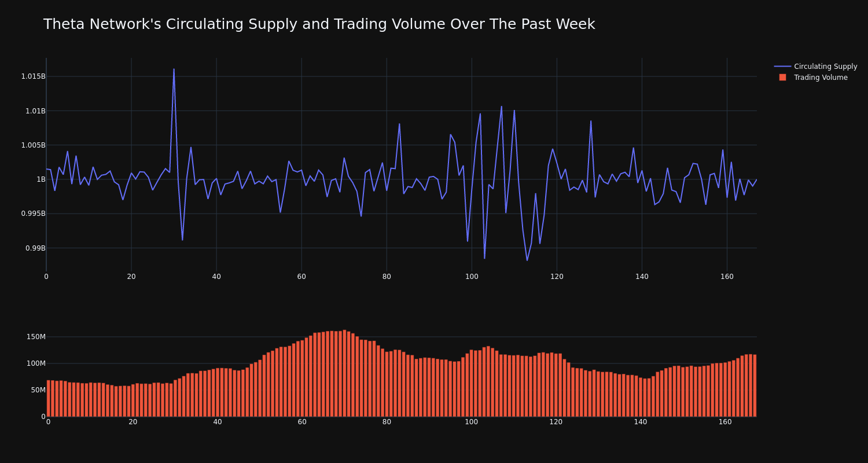Click the 80 tick on volume chart x-axis

[x=387, y=422]
